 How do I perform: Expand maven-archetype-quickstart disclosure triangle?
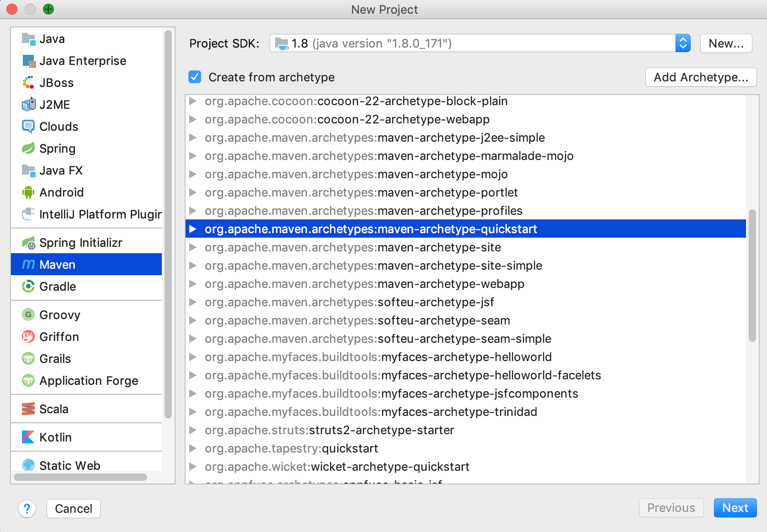(193, 229)
